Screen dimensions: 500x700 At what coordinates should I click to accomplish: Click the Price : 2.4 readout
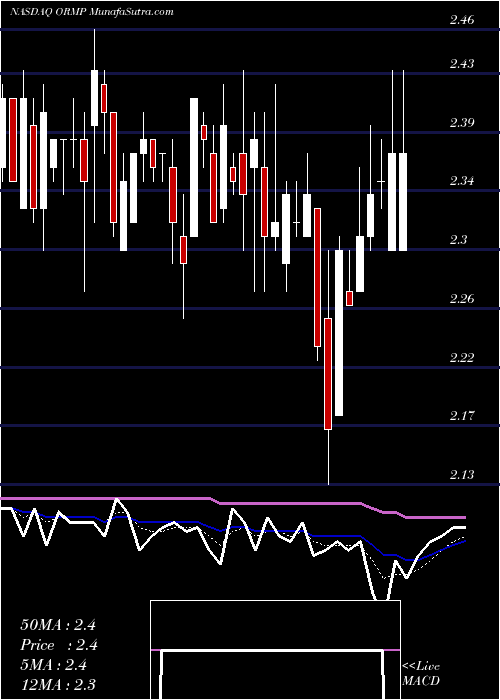coord(59,645)
